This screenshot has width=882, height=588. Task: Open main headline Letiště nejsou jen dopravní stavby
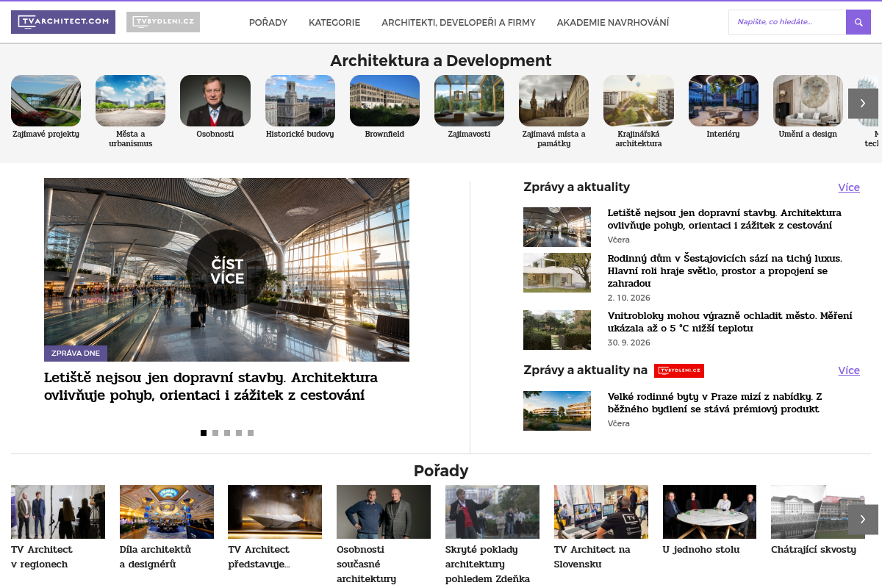211,387
